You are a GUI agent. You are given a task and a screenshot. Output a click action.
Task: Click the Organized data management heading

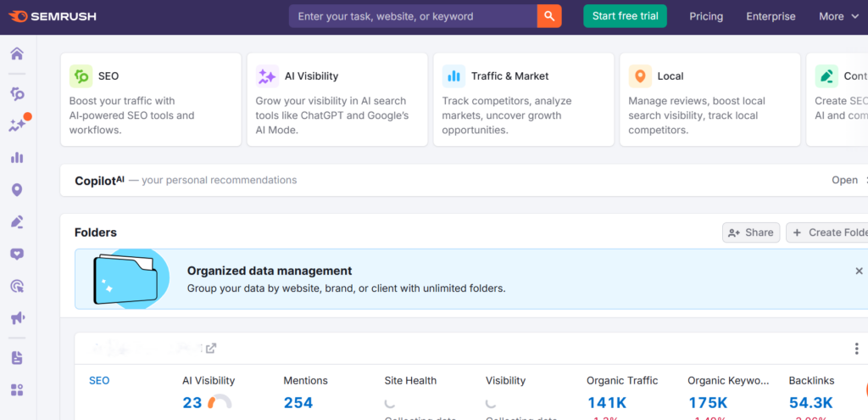point(270,271)
